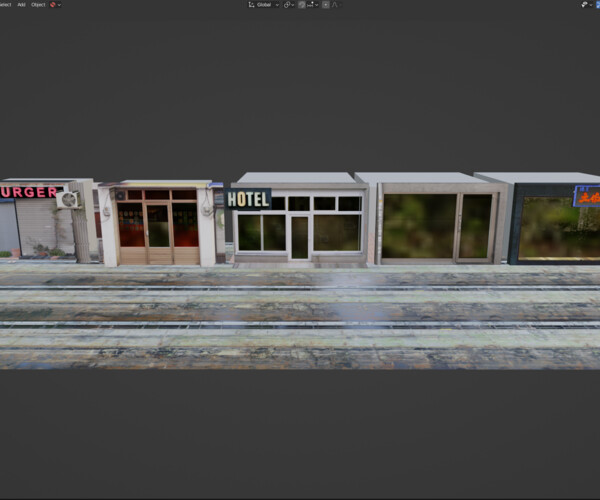Image resolution: width=600 pixels, height=500 pixels.
Task: Open the pivot point selector
Action: pos(289,5)
